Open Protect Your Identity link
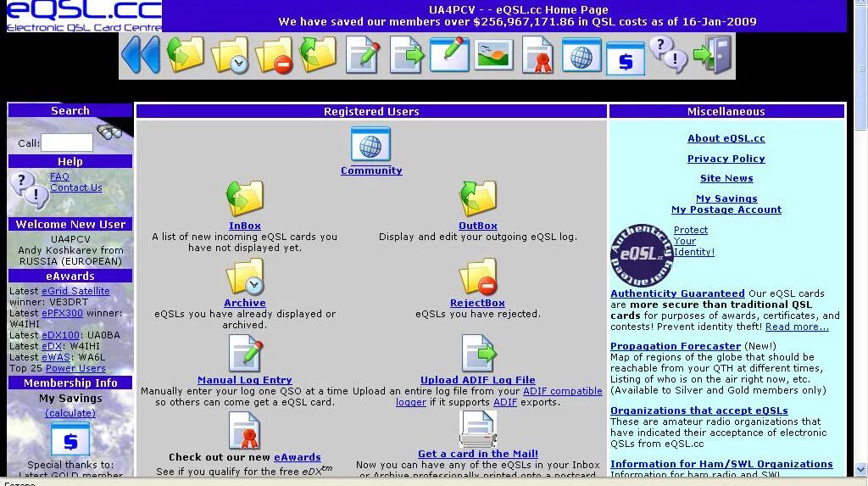The height and width of the screenshot is (486, 868). (x=693, y=241)
